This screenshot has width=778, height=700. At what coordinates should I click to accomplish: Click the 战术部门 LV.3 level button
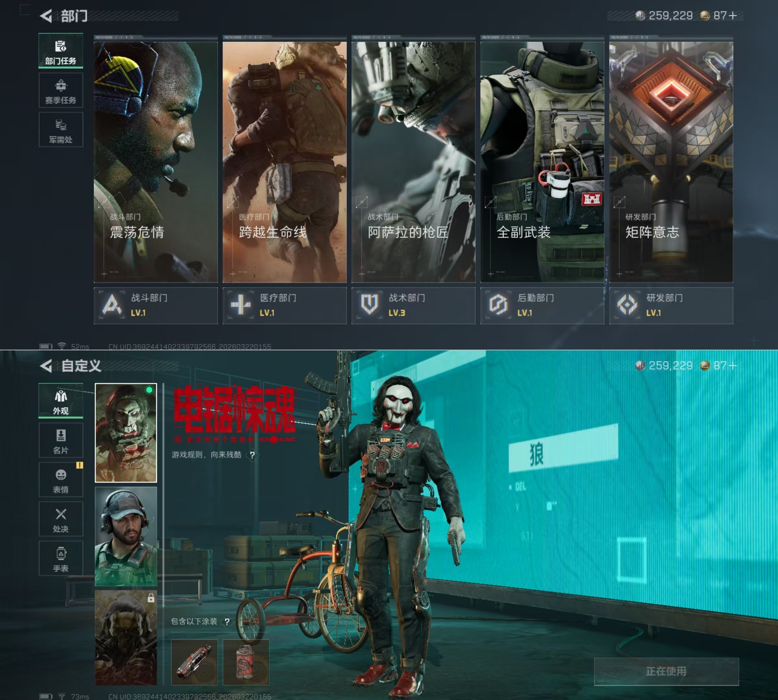coord(413,305)
